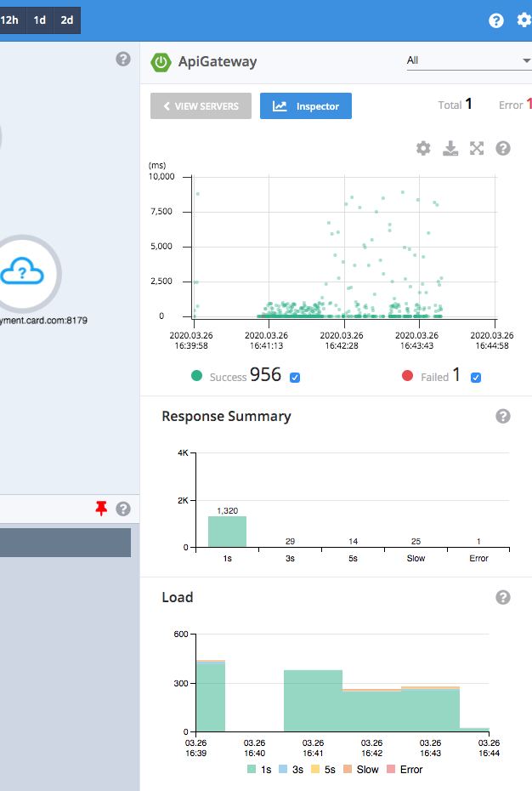The image size is (532, 791).
Task: Select the 2d time range
Action: point(67,20)
